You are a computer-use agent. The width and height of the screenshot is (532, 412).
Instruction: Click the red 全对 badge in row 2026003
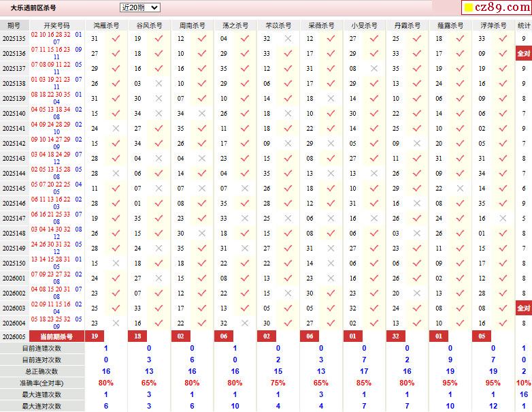(x=523, y=308)
